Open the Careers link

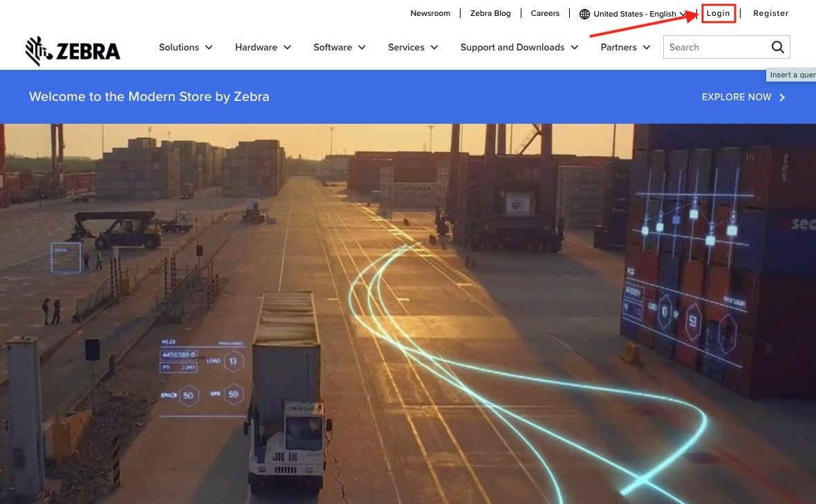[545, 13]
